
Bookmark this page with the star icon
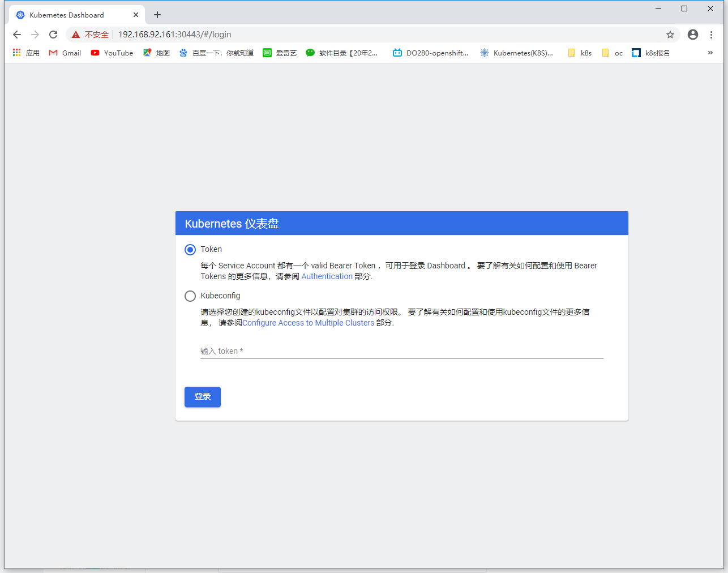tap(670, 35)
